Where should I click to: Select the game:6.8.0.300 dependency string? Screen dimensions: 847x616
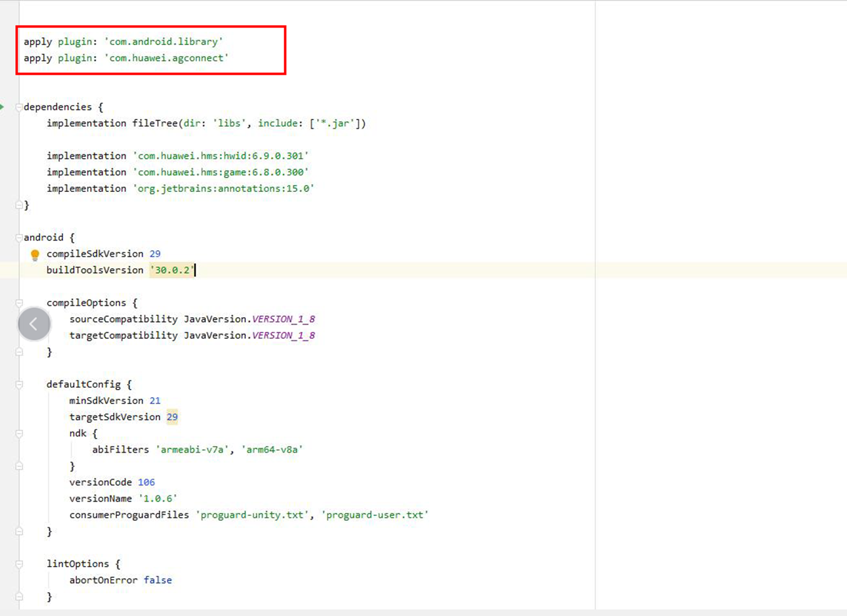(221, 172)
